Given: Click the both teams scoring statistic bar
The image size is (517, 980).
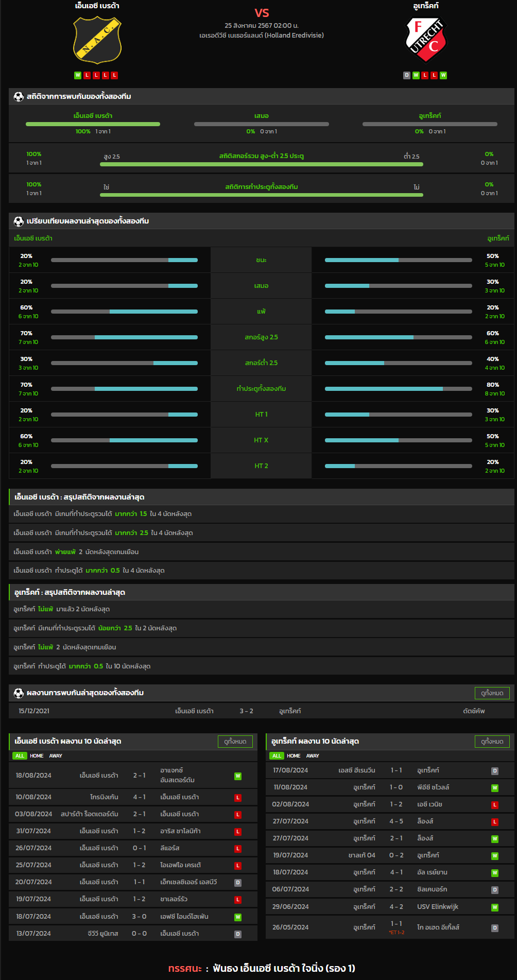Looking at the screenshot, I should pyautogui.click(x=262, y=195).
